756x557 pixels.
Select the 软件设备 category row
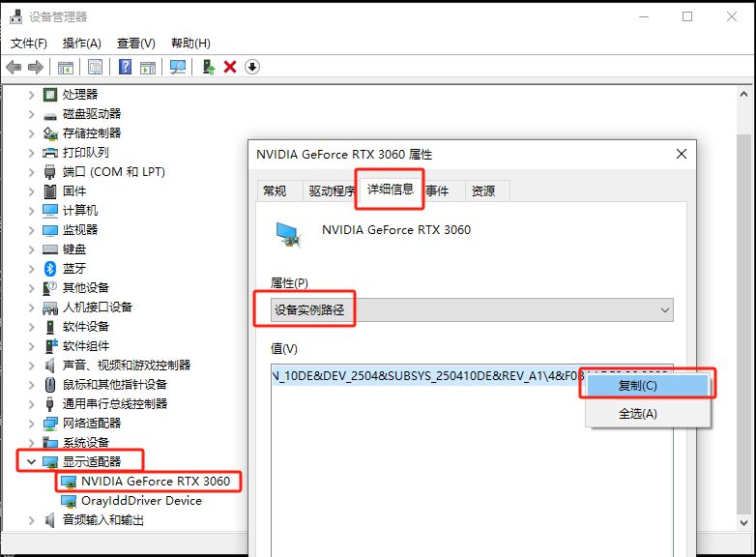point(85,327)
